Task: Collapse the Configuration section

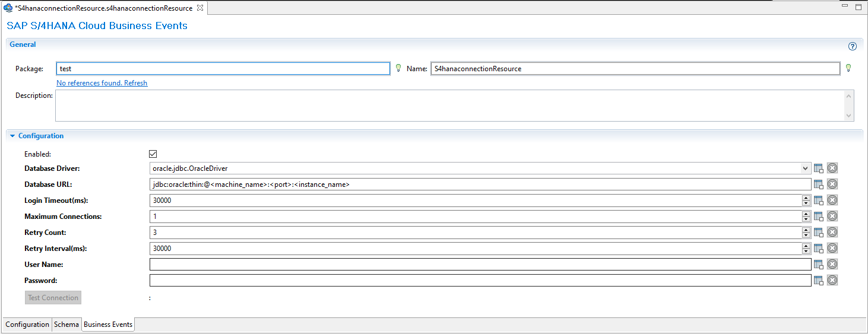Action: 13,136
